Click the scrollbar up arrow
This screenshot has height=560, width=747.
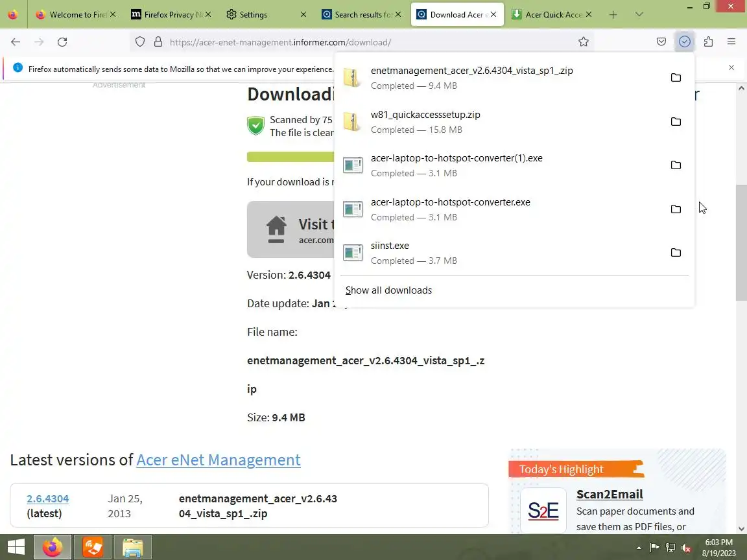(741, 88)
